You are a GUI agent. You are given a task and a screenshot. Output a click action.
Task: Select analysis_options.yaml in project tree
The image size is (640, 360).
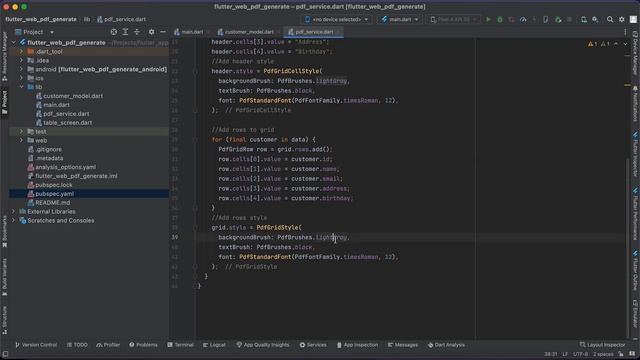click(65, 167)
